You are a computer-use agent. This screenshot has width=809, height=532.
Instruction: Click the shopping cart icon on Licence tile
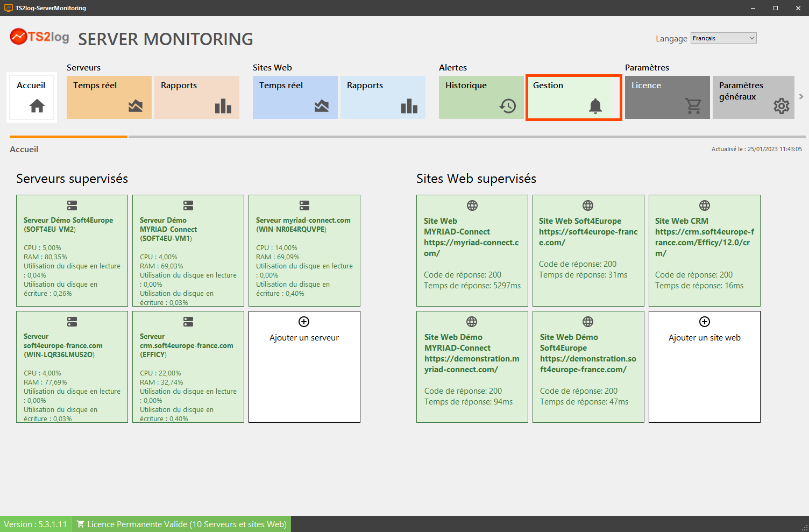point(693,106)
